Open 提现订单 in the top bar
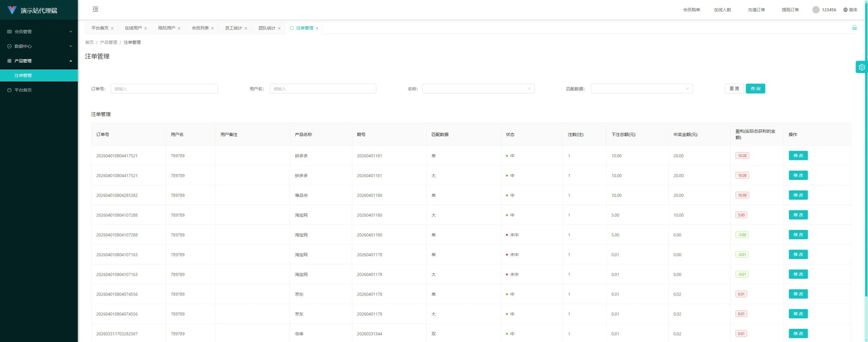The width and height of the screenshot is (868, 342). pyautogui.click(x=790, y=10)
